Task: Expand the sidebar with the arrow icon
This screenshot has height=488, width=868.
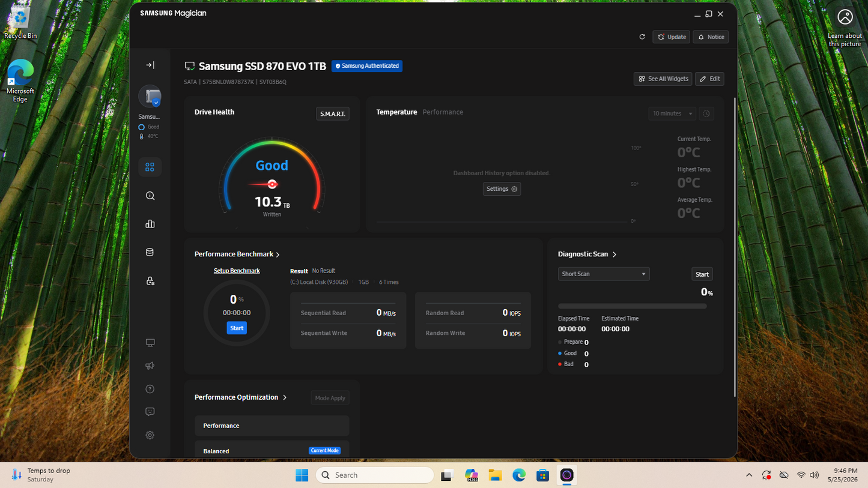Action: coord(150,65)
